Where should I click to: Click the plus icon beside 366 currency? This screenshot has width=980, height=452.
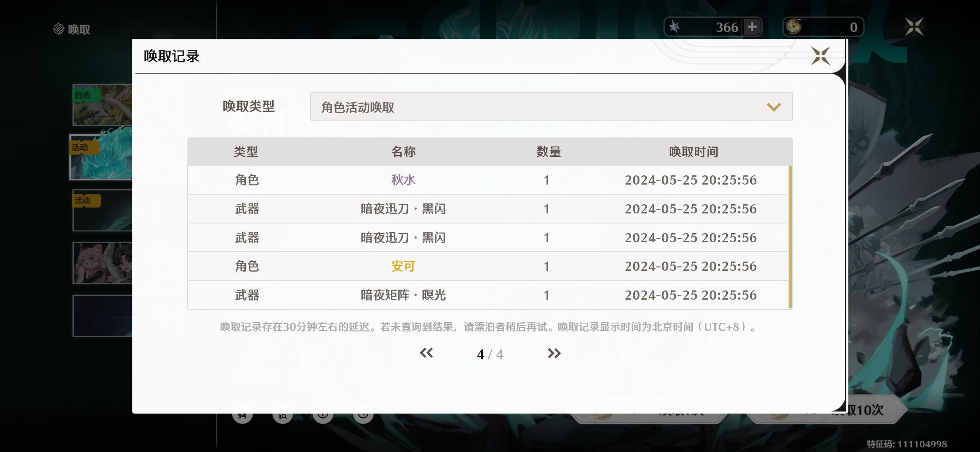click(x=752, y=27)
